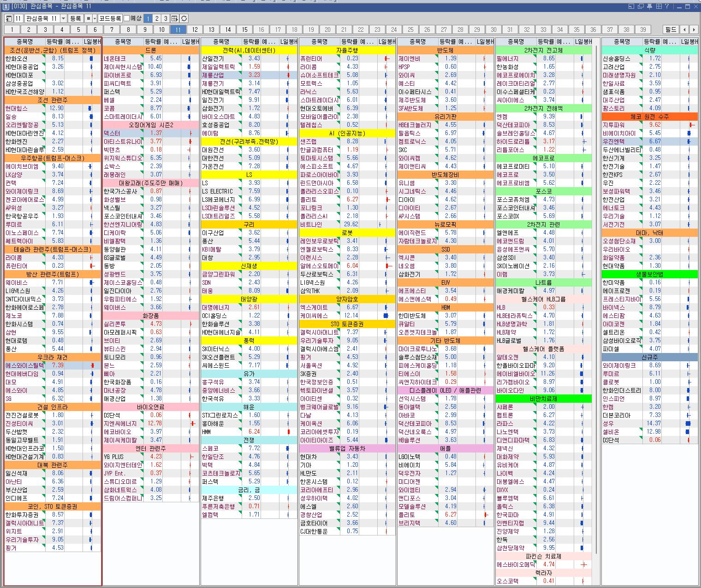Screen dimensions: 701x588
Task: Click the four-pane grid icon in the title bar
Action: [659, 6]
